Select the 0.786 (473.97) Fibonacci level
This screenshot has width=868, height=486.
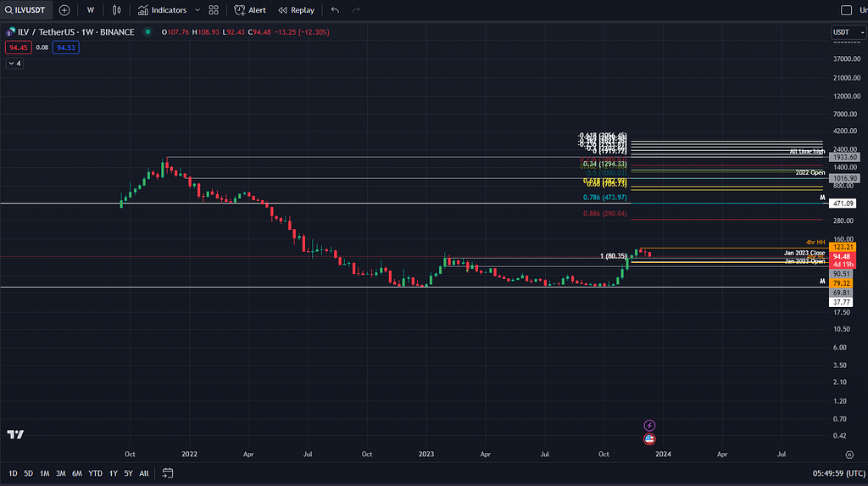click(605, 198)
